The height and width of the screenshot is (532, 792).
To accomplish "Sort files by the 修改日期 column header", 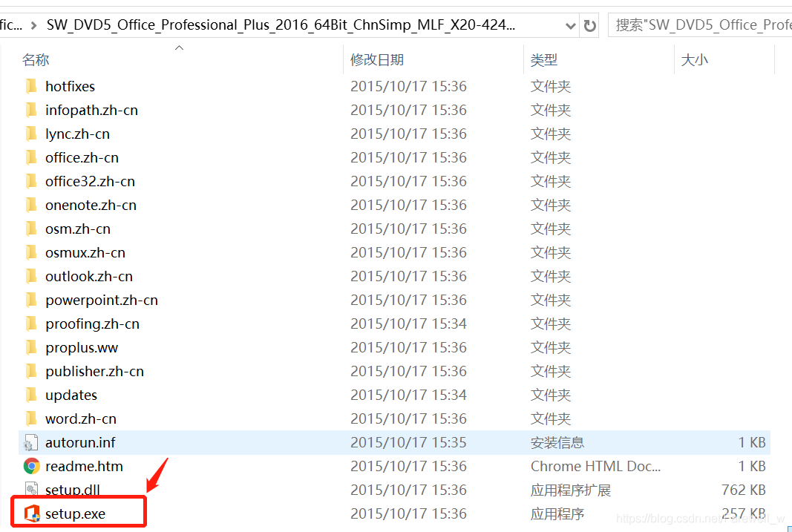I will (x=377, y=59).
